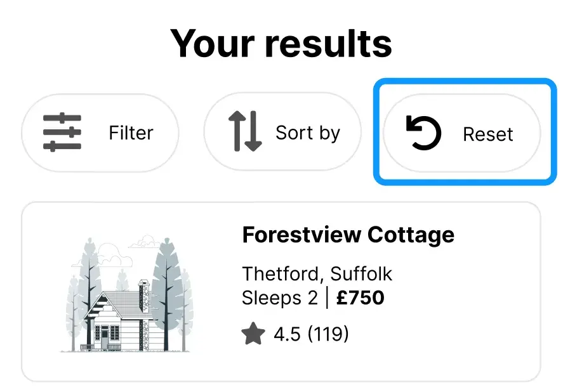563x392 pixels.
Task: Click the star rating icon
Action: 253,334
